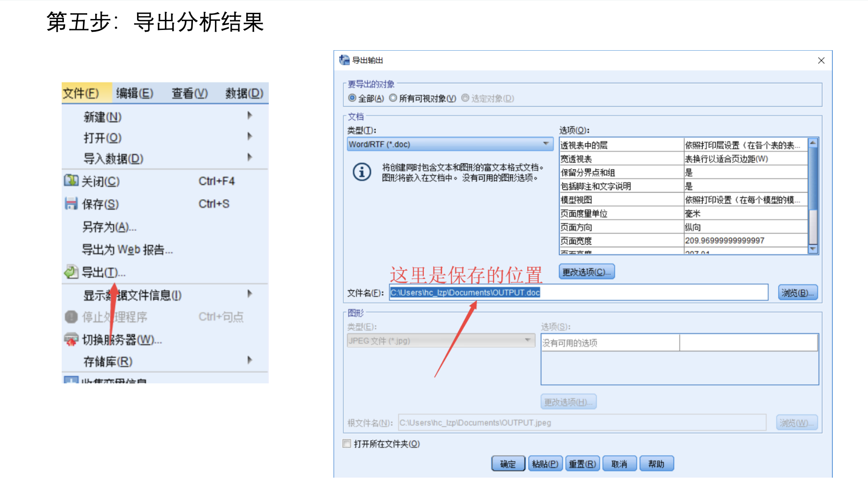This screenshot has width=868, height=490.
Task: Click the 更改选项(H)... button for graphics
Action: [568, 402]
